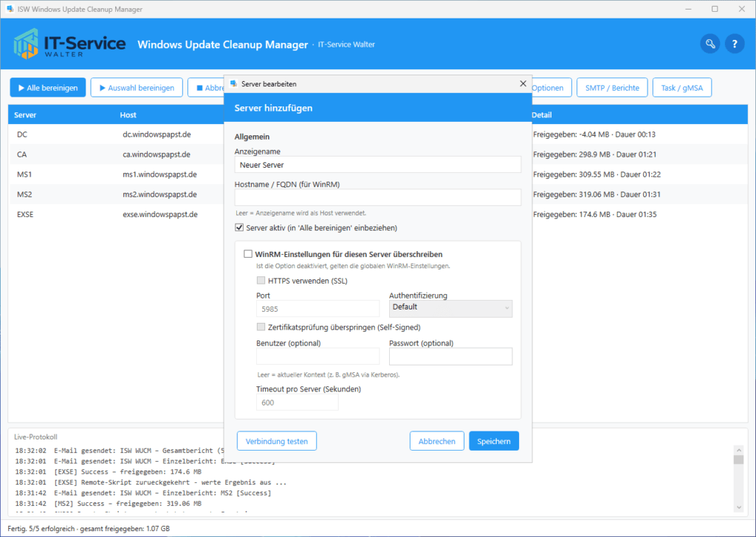Click Auswahl bereinigen button
The width and height of the screenshot is (756, 537).
(x=137, y=88)
